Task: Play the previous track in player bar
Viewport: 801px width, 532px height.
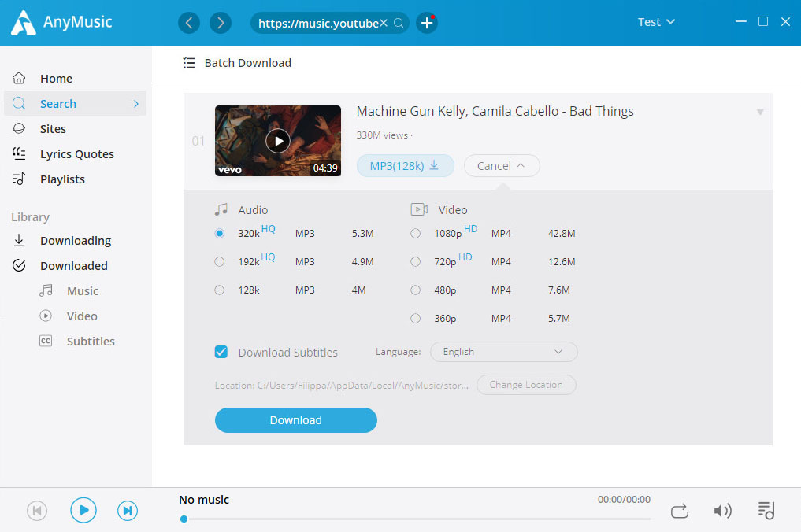Action: click(37, 511)
